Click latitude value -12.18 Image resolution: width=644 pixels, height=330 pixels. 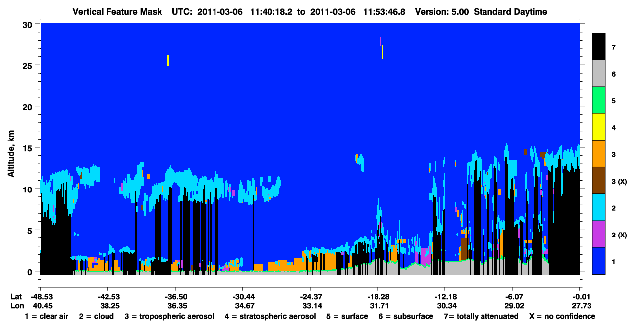pyautogui.click(x=444, y=296)
